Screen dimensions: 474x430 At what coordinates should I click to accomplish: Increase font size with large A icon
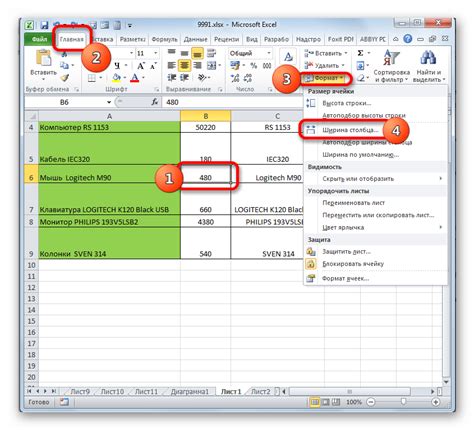pyautogui.click(x=141, y=65)
